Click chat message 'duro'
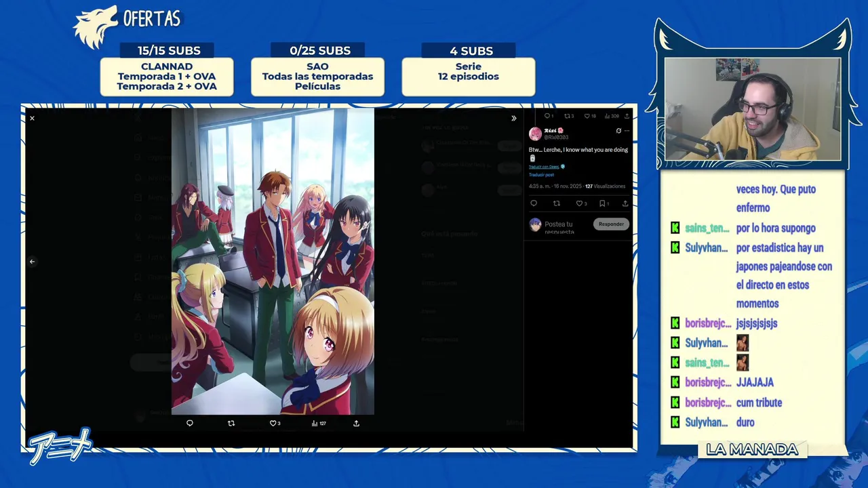This screenshot has height=488, width=868. pos(745,422)
